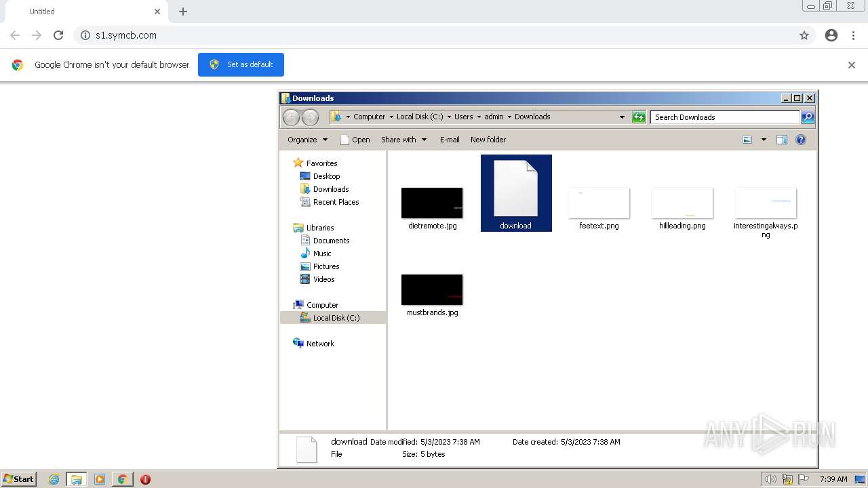Click the Chrome back navigation arrow
This screenshot has width=868, height=488.
tap(15, 35)
